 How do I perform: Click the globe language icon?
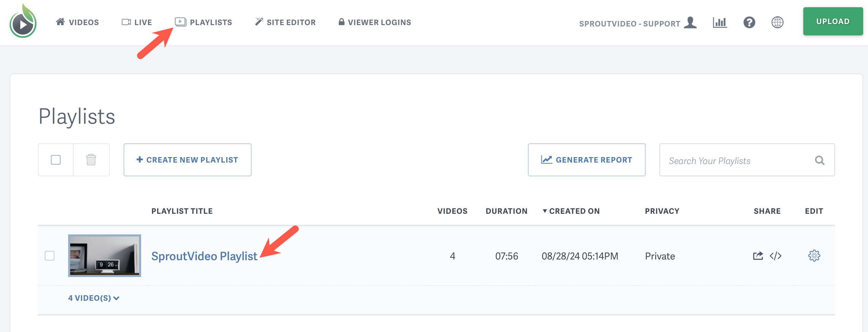point(777,22)
